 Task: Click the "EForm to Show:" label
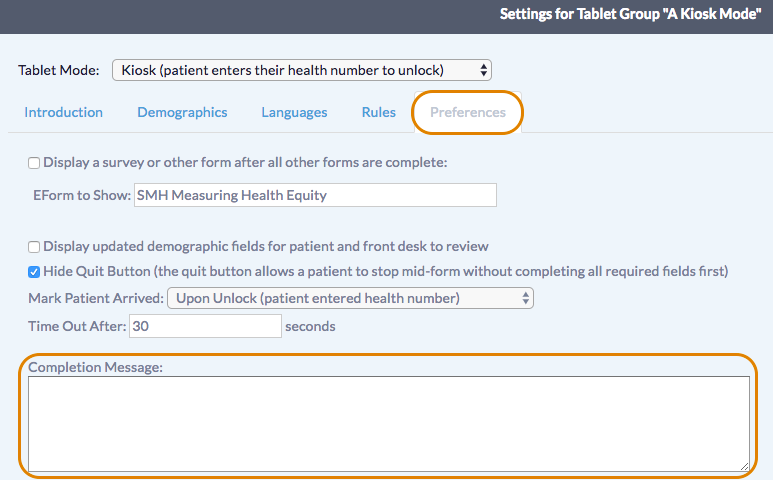(x=82, y=195)
